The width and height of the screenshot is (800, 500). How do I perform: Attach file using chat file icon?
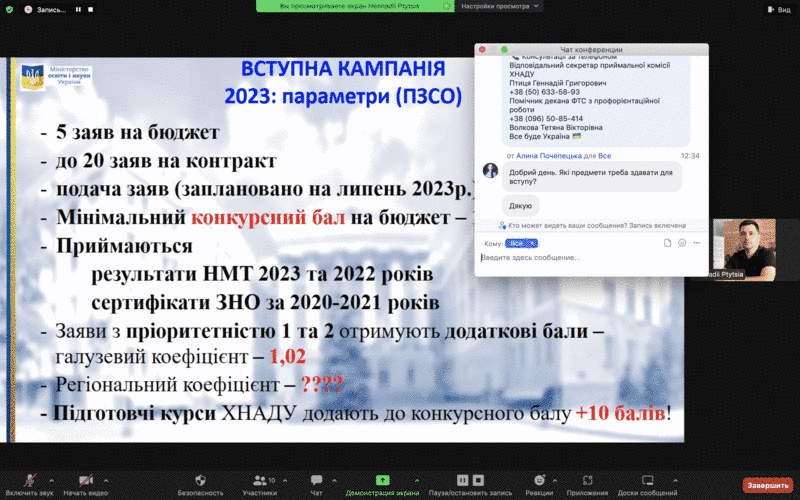pos(667,243)
